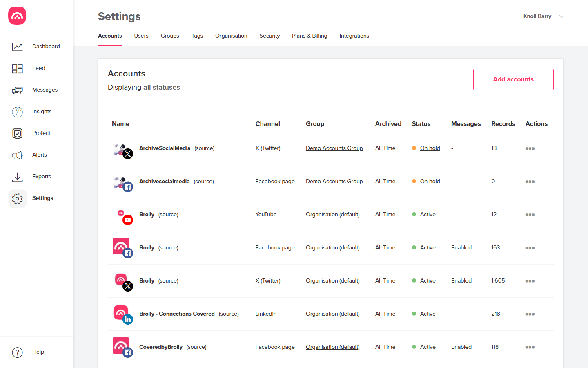Open Demo Accounts Group link for ArchiveSocialMedia X
Viewport: 588px width, 368px height.
coord(334,148)
